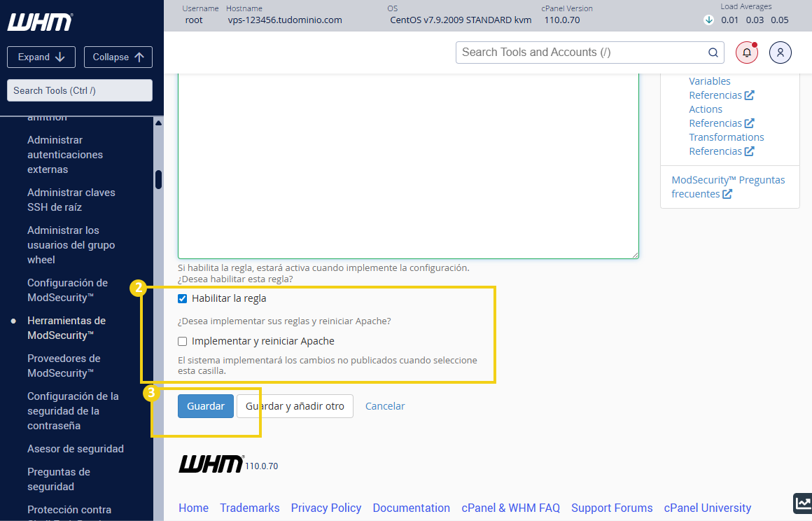Screen dimensions: 812x521
Task: Click the WHM logo in sidebar
Action: click(39, 22)
